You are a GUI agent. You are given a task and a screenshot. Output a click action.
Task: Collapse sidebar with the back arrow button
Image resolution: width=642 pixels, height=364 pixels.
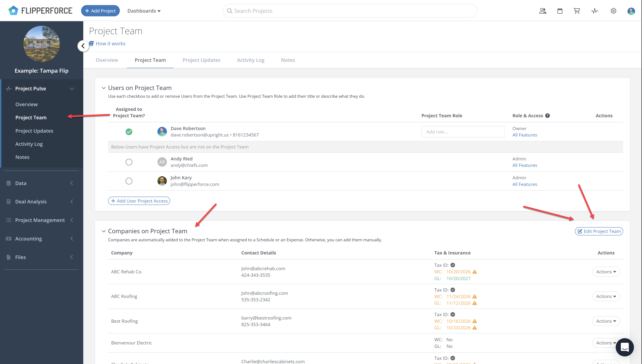point(83,46)
